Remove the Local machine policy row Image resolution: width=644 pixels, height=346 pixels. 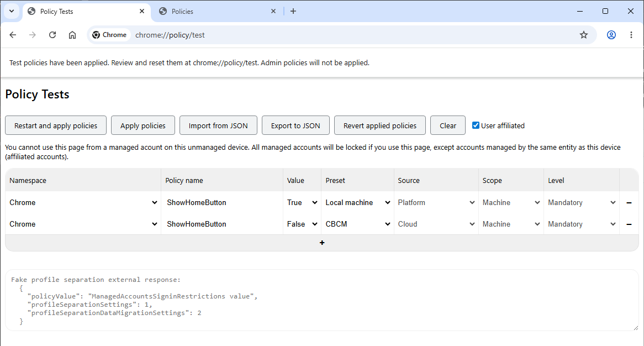(629, 203)
